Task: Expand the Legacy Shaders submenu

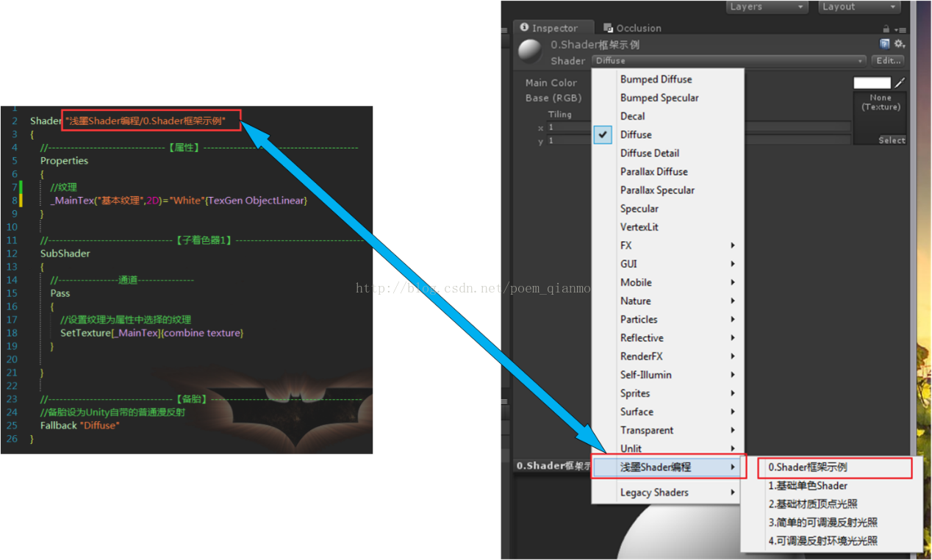Action: 669,492
